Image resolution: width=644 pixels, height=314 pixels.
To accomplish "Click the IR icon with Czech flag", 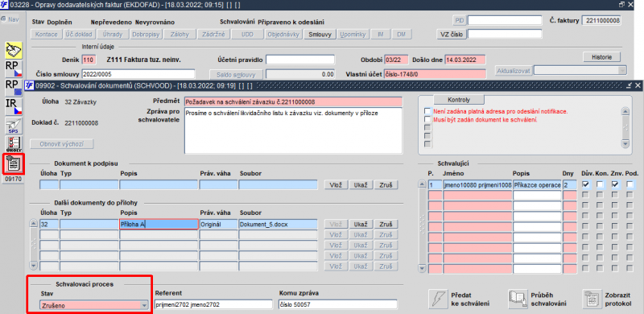I will tap(14, 106).
